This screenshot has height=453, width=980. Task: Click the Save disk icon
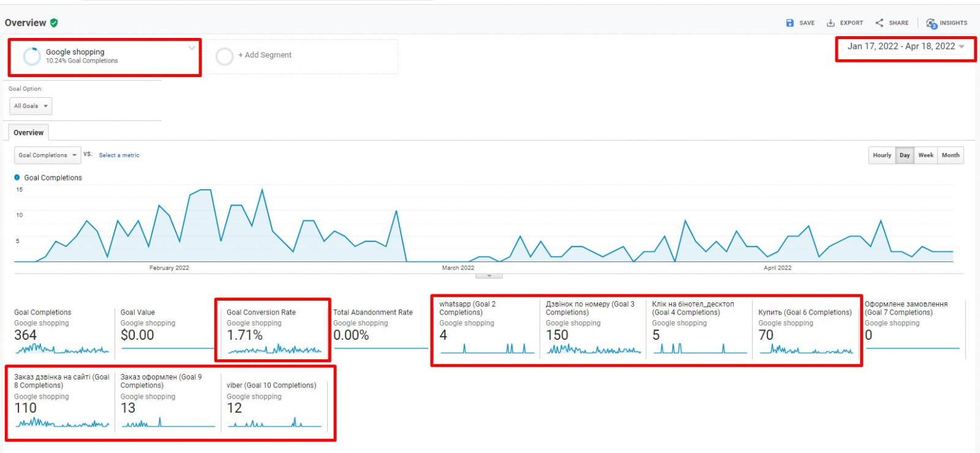point(790,23)
